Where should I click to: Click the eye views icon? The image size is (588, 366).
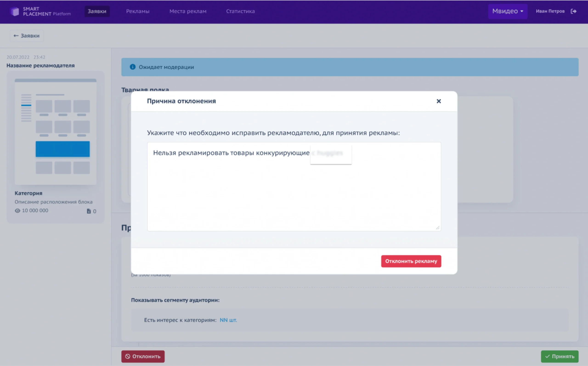coord(17,211)
